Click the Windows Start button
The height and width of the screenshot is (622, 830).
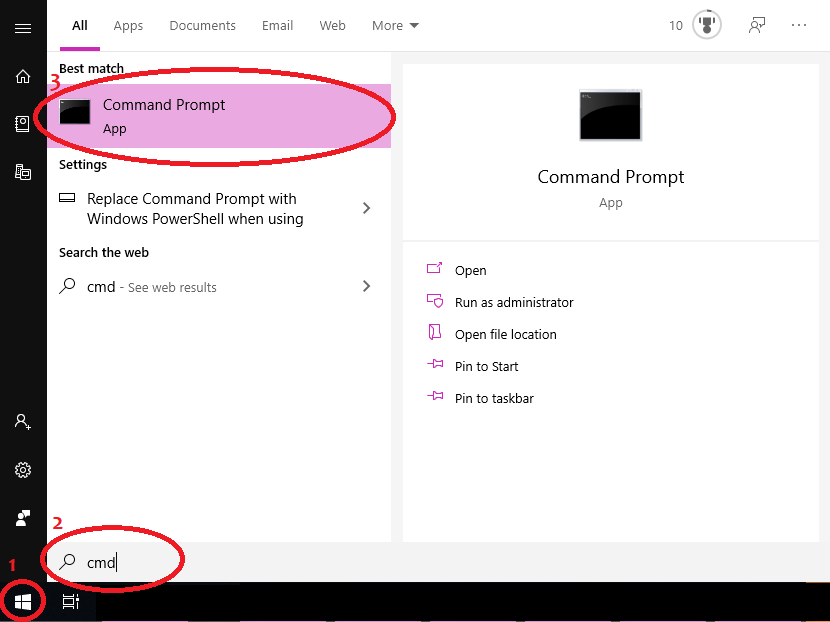click(23, 602)
